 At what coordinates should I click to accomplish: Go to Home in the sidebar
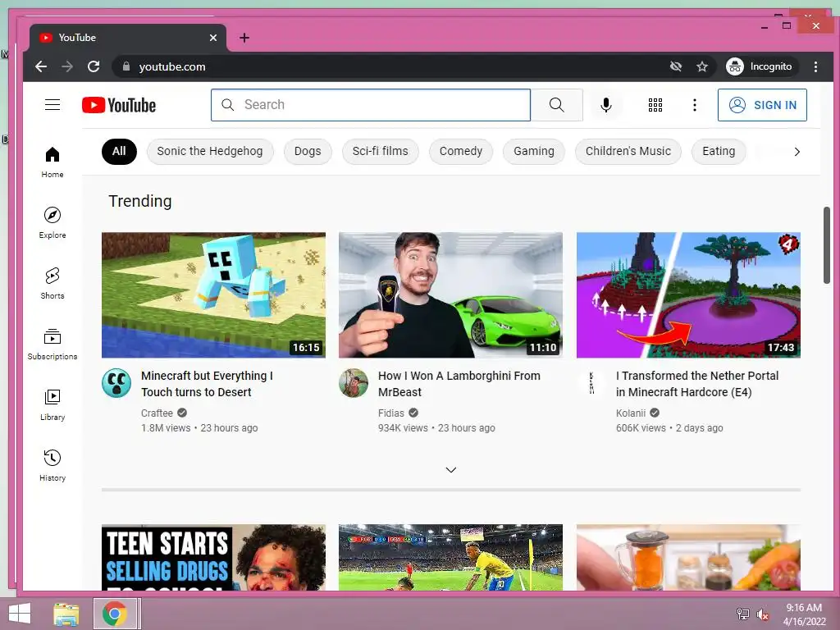(52, 162)
